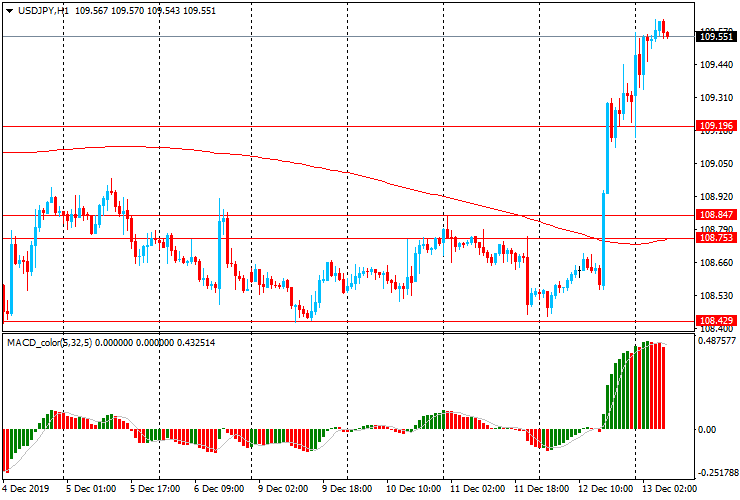
Task: Select the MACD_color(5,32,5) indicator label
Action: coord(50,342)
